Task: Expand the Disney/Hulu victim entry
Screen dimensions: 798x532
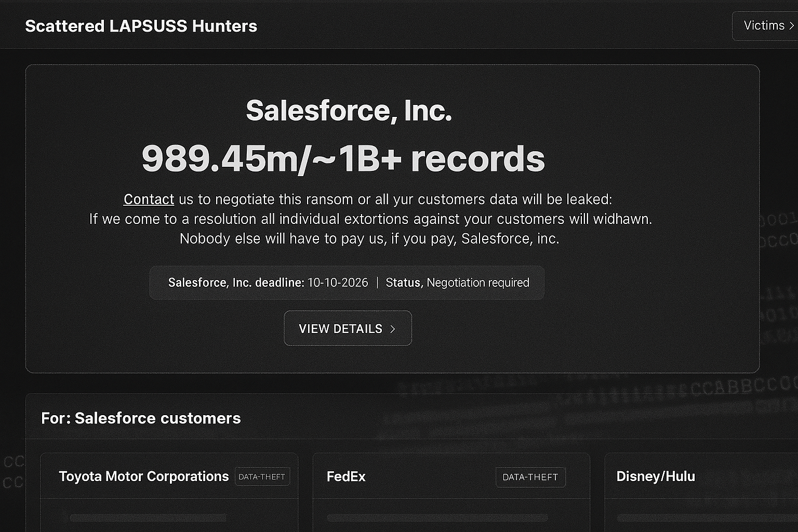Action: [656, 476]
